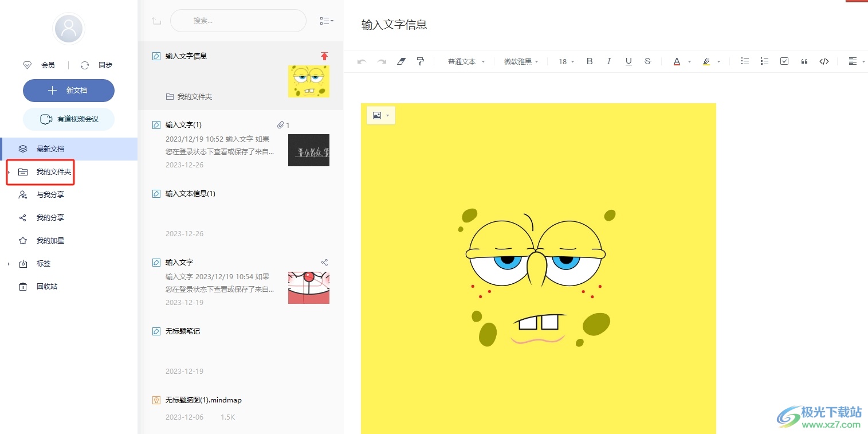The width and height of the screenshot is (868, 434).
Task: Apply the yellow highlight color button
Action: coord(706,61)
